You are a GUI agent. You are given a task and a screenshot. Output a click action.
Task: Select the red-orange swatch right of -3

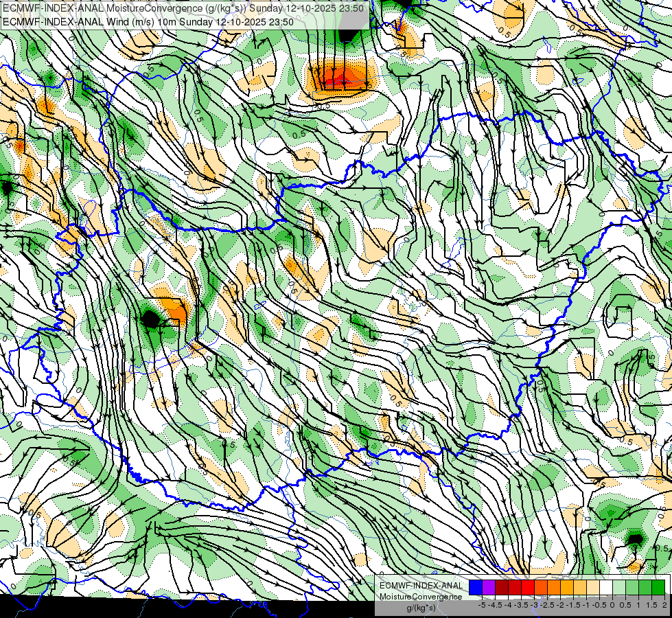pyautogui.click(x=541, y=588)
